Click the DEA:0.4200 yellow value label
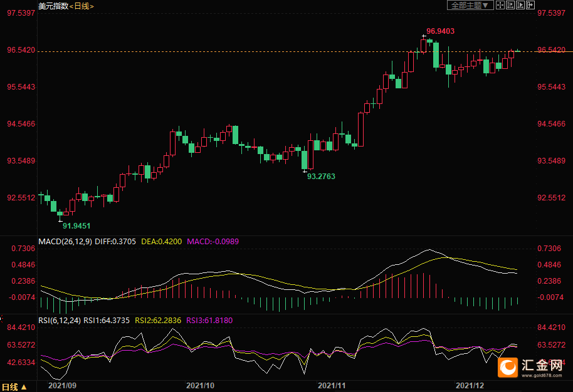 click(x=161, y=242)
